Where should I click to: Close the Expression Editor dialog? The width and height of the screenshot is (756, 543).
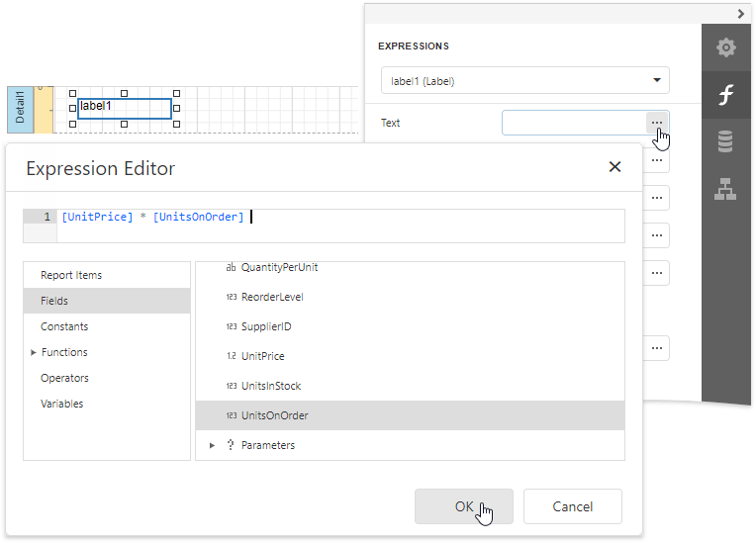pos(614,167)
